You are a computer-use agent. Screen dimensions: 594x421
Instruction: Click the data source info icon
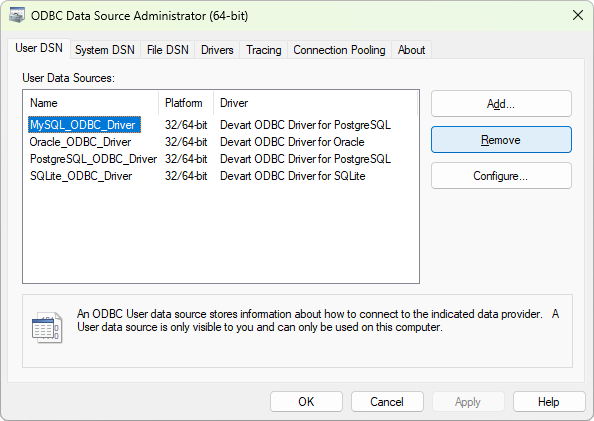point(47,327)
